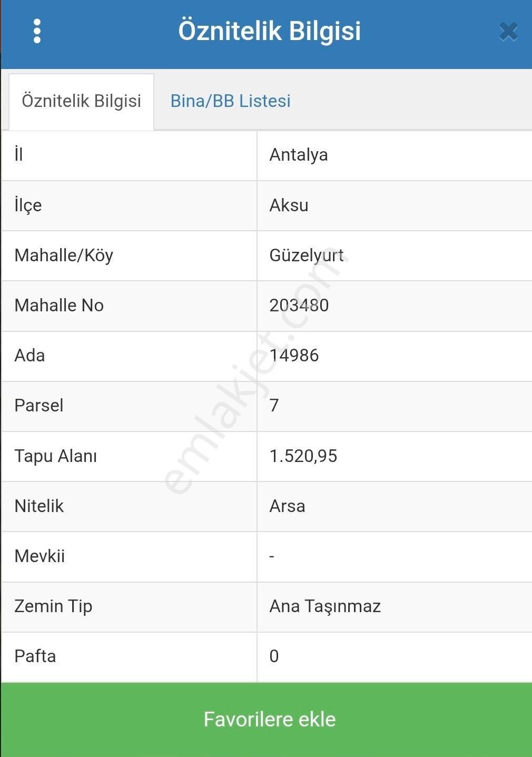The image size is (532, 757).
Task: Click the Nitelik value Arsa
Action: pyautogui.click(x=287, y=506)
